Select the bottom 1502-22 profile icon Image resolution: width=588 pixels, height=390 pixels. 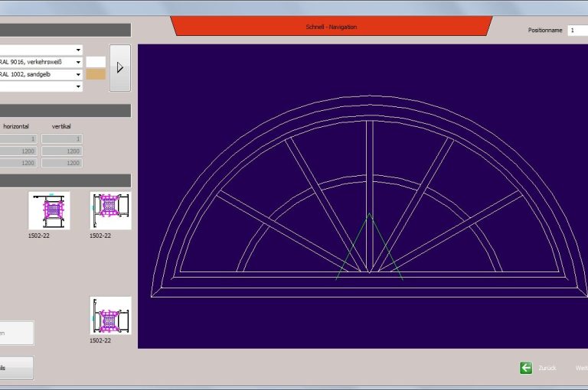(x=110, y=316)
